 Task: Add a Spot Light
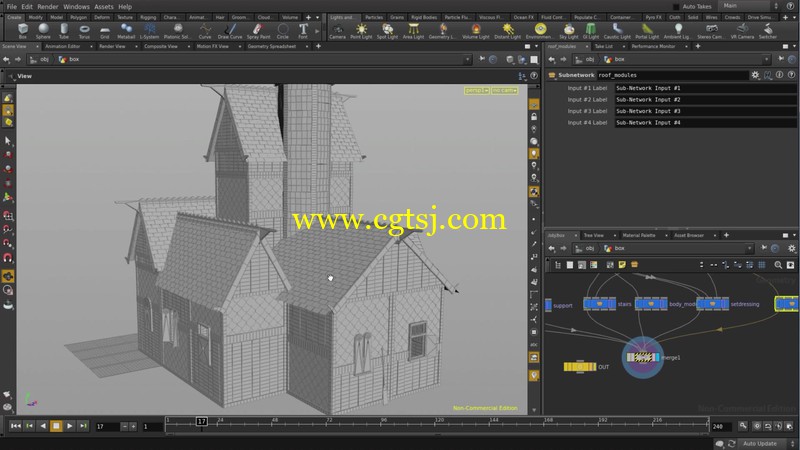coord(387,31)
